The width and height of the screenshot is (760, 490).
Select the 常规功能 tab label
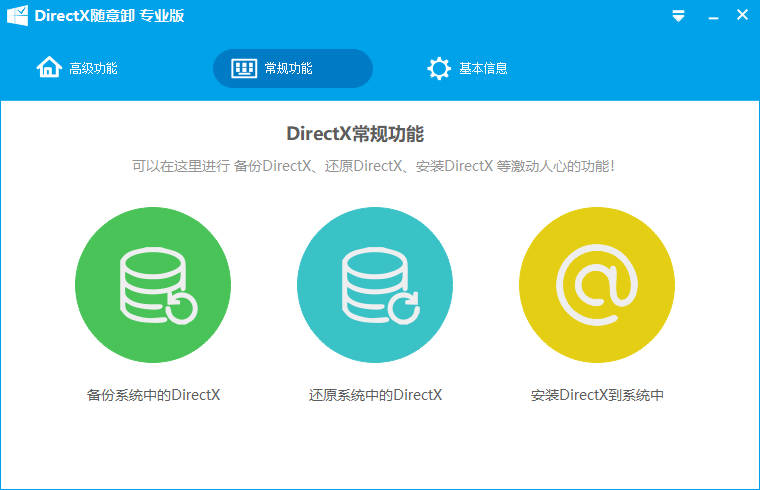[289, 68]
